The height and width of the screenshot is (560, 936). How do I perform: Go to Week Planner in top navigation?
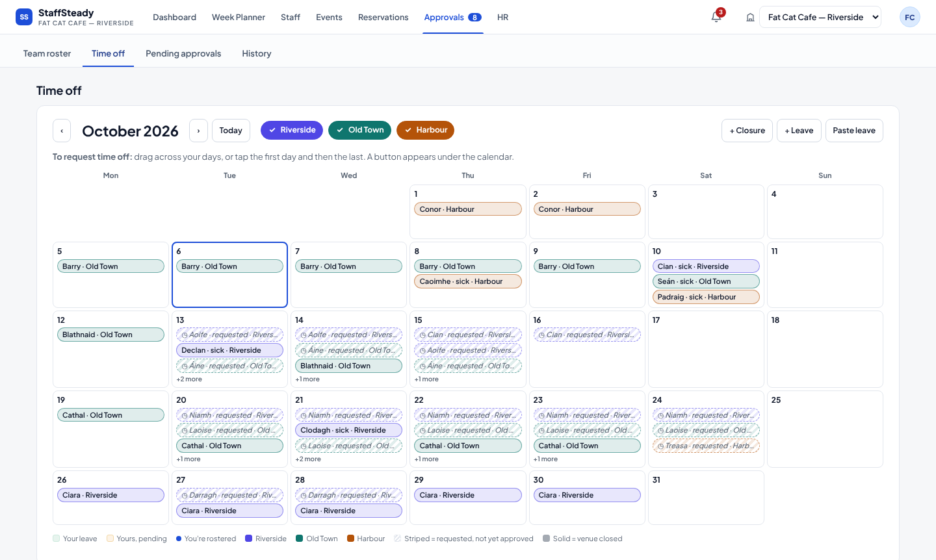(239, 17)
